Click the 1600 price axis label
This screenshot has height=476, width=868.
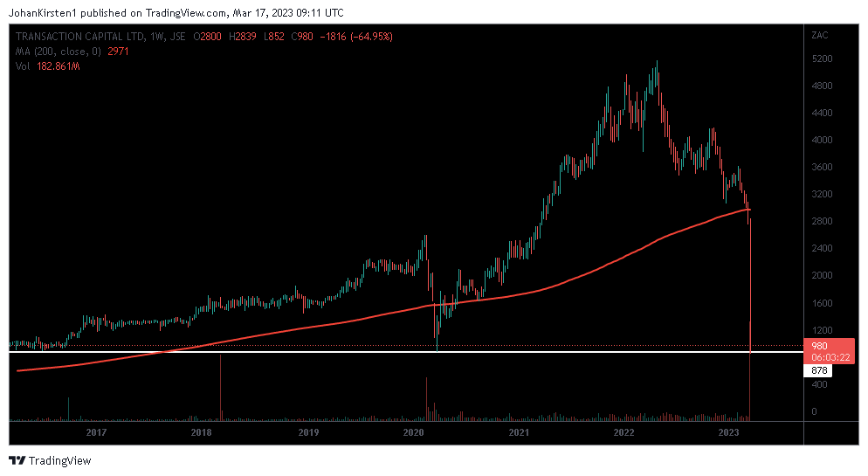[x=822, y=303]
